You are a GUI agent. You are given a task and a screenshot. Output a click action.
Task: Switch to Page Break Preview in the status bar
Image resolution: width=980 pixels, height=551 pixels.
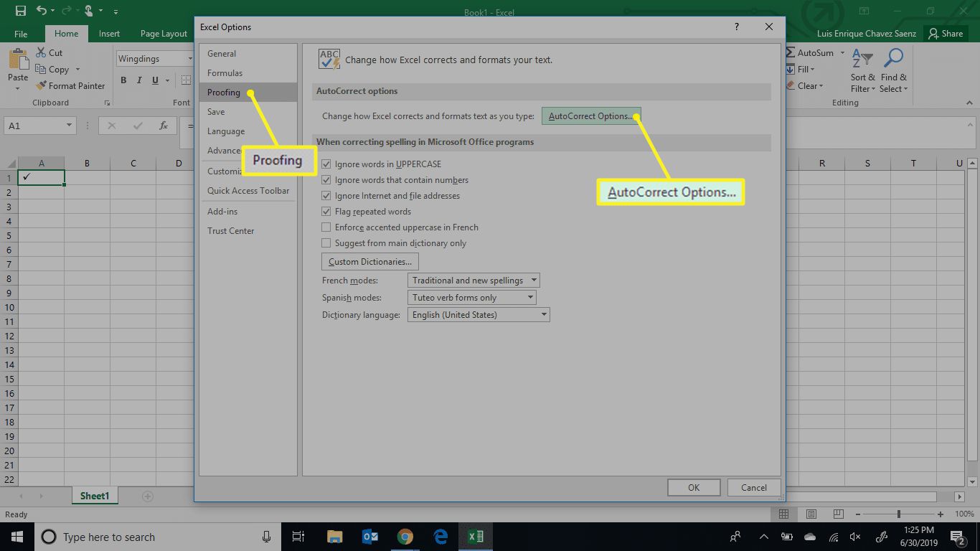tap(838, 514)
